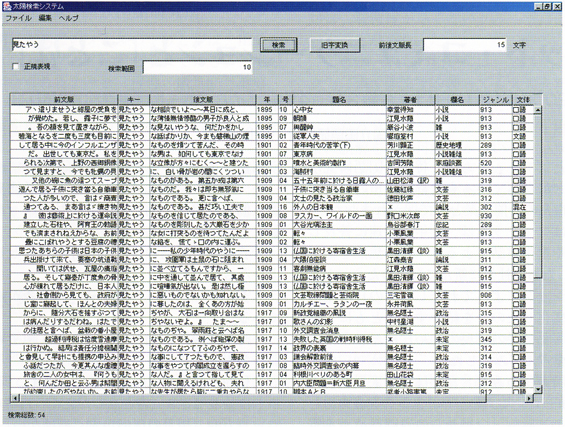
Task: Click the horizontal scrollbar track under the table
Action: click(x=506, y=398)
